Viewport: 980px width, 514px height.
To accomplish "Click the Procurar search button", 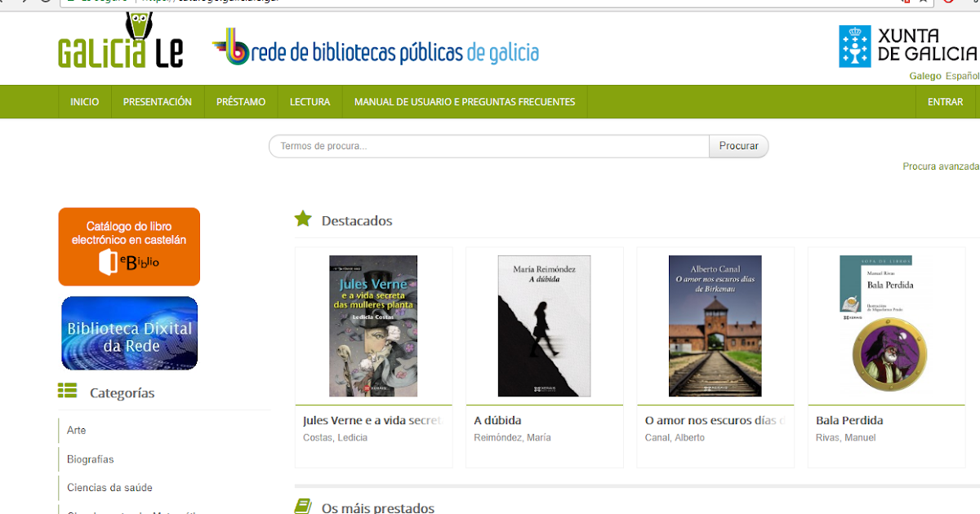I will tap(739, 146).
